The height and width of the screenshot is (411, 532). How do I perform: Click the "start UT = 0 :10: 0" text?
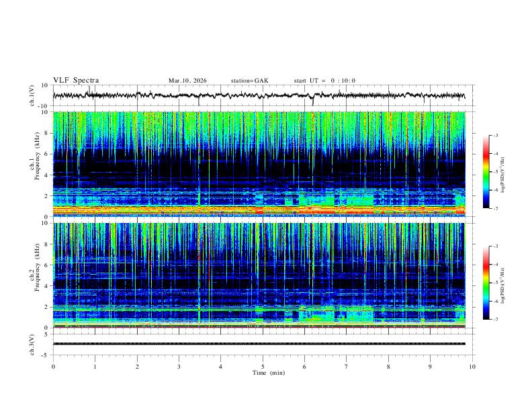pyautogui.click(x=324, y=81)
